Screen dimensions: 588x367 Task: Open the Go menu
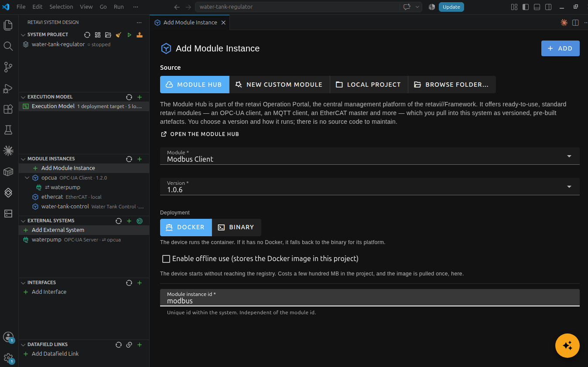coord(103,7)
